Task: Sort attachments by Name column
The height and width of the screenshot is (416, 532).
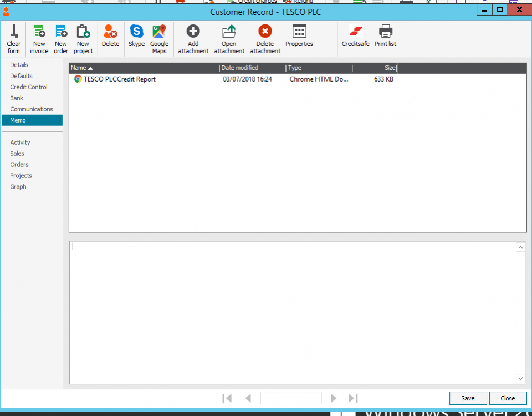Action: tap(144, 68)
